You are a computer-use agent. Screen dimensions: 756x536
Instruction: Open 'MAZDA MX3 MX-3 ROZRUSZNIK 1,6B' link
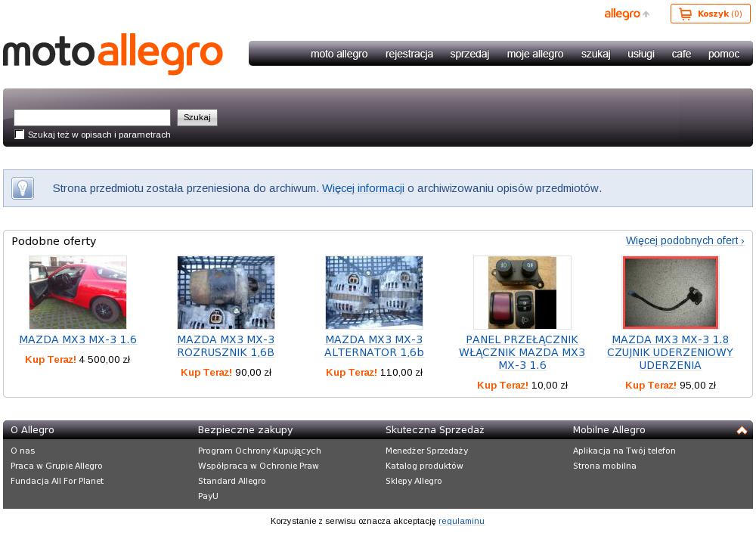tap(225, 346)
